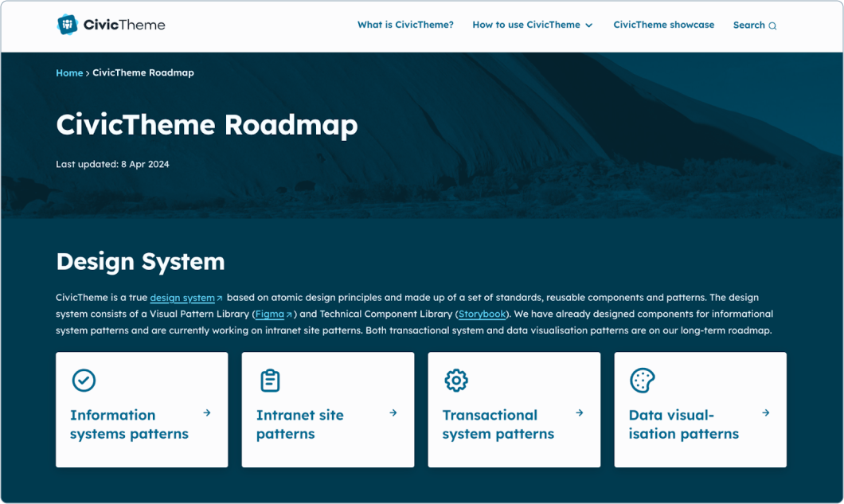The image size is (844, 504).
Task: Expand the How to use CivicTheme dropdown
Action: [526, 25]
